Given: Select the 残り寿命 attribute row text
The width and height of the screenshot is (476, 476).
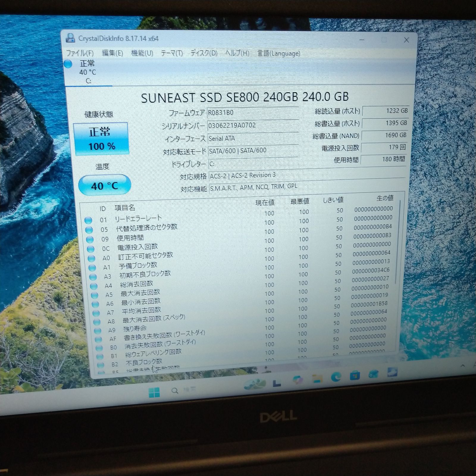Looking at the screenshot, I should [135, 328].
